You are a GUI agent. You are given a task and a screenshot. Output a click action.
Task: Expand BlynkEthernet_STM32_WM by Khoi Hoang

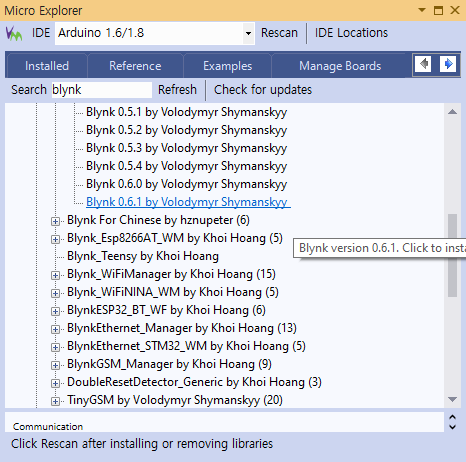[x=55, y=347]
